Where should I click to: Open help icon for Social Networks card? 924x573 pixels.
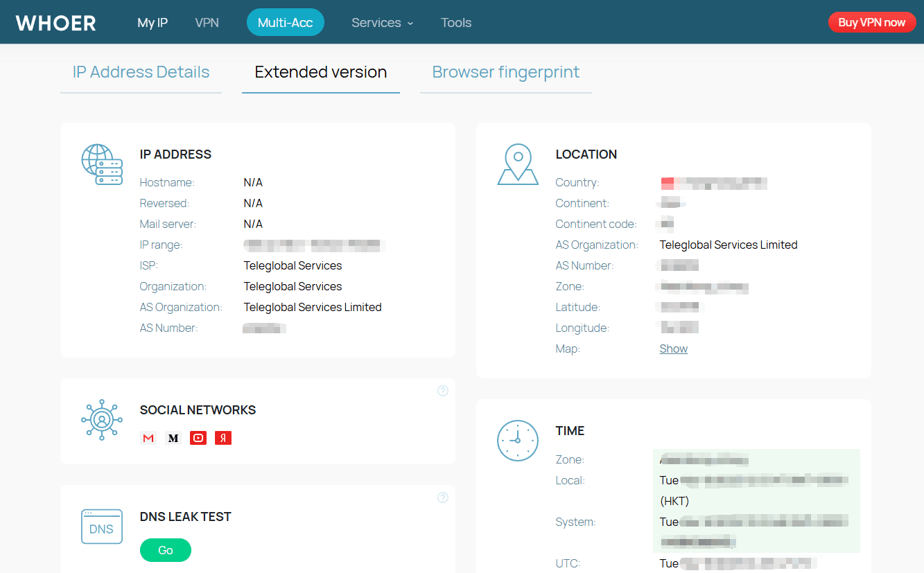tap(443, 391)
